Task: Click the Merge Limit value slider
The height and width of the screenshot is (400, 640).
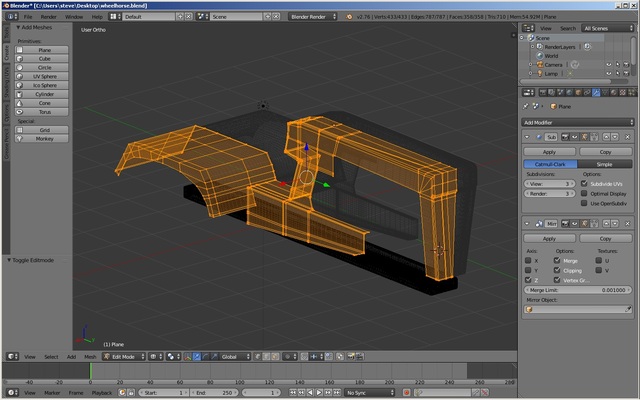Action: 578,289
